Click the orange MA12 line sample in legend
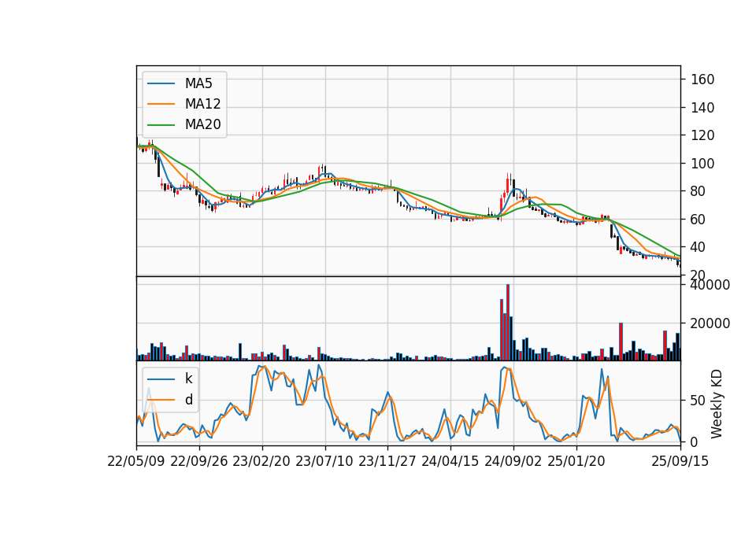Viewport: 756px width, 543px height. [x=161, y=104]
